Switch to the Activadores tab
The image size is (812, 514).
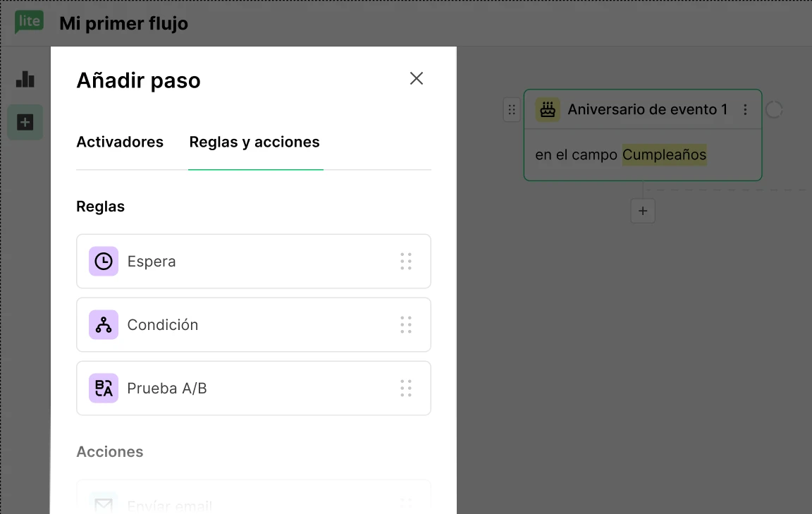click(119, 142)
